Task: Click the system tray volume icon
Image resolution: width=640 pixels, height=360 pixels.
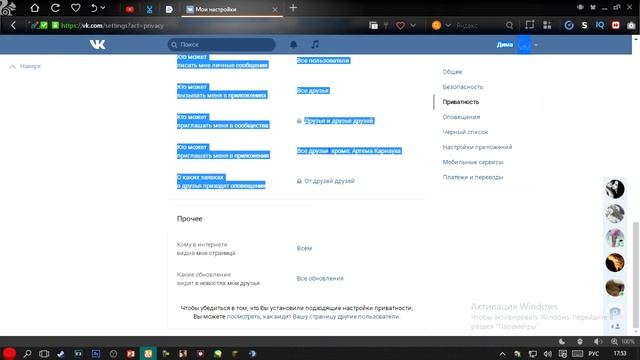Action: 548,354
